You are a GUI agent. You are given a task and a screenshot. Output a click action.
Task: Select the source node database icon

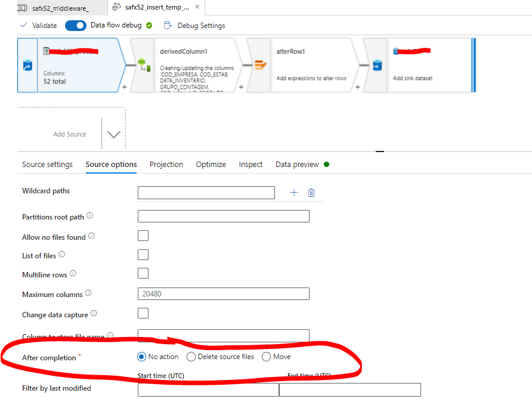click(27, 65)
